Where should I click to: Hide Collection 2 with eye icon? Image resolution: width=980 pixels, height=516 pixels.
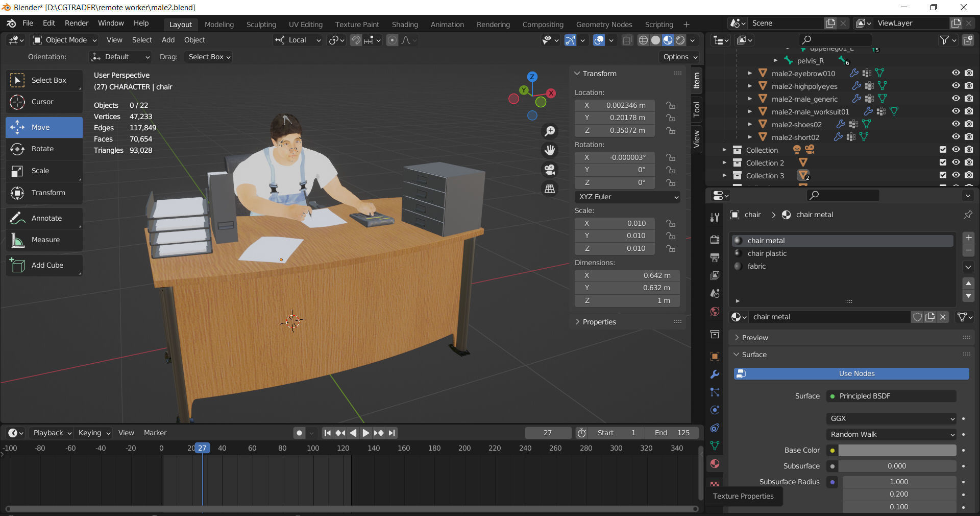pyautogui.click(x=955, y=162)
